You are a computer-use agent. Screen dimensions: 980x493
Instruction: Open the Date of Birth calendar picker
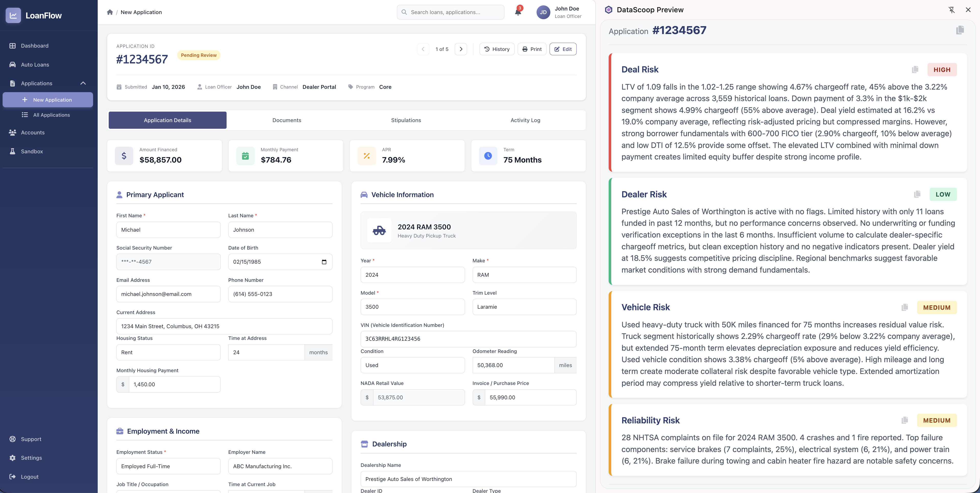tap(324, 262)
